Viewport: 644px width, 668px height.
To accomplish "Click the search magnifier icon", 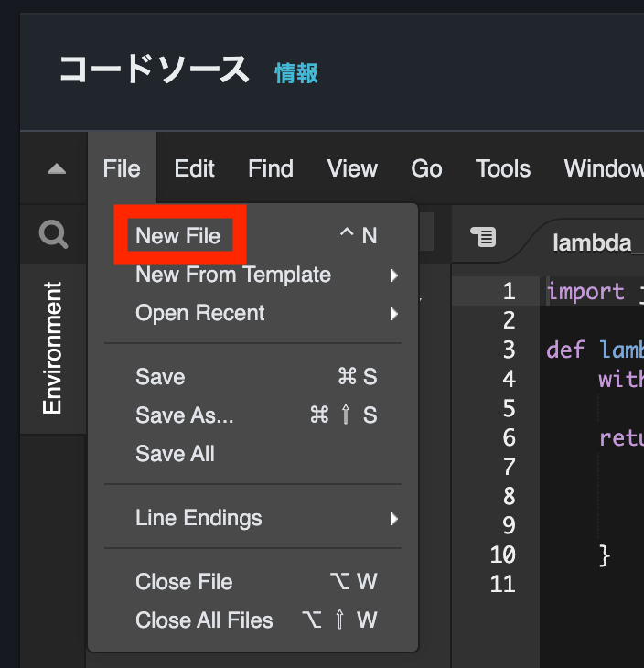I will (54, 236).
